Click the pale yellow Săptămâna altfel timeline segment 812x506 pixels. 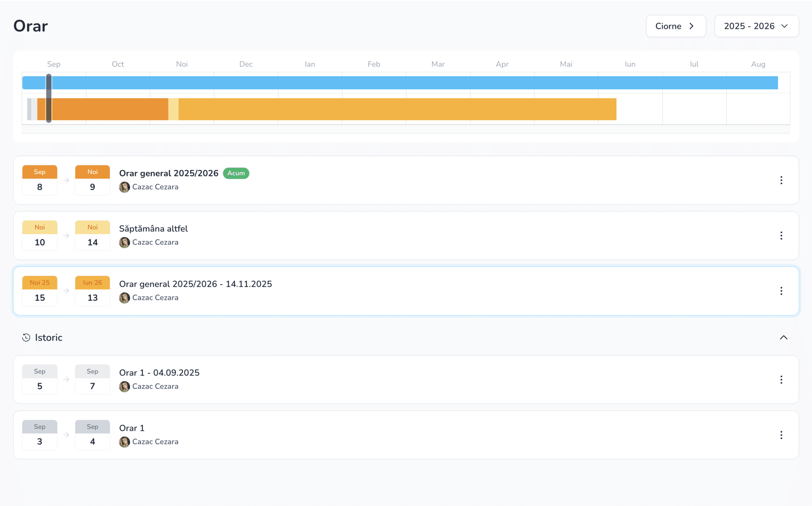[173, 109]
